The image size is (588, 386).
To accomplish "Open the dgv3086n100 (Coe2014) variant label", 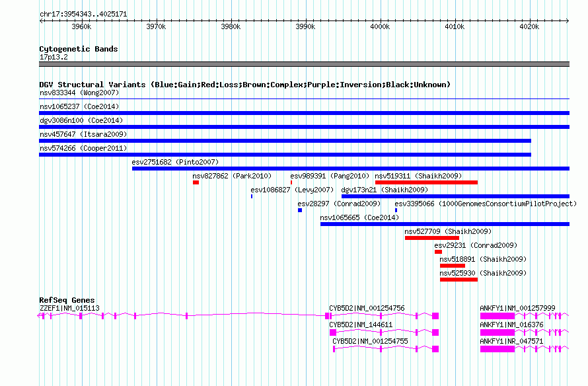I will tap(81, 120).
